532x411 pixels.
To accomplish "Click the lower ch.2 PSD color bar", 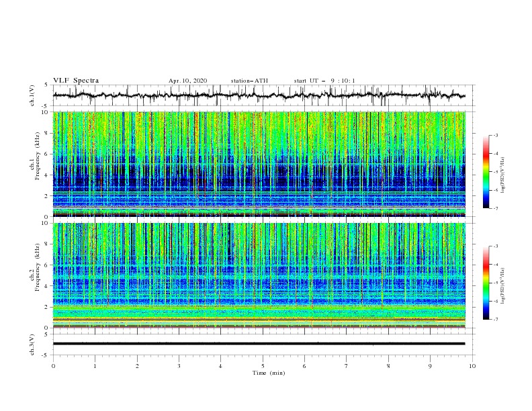I will pyautogui.click(x=486, y=283).
